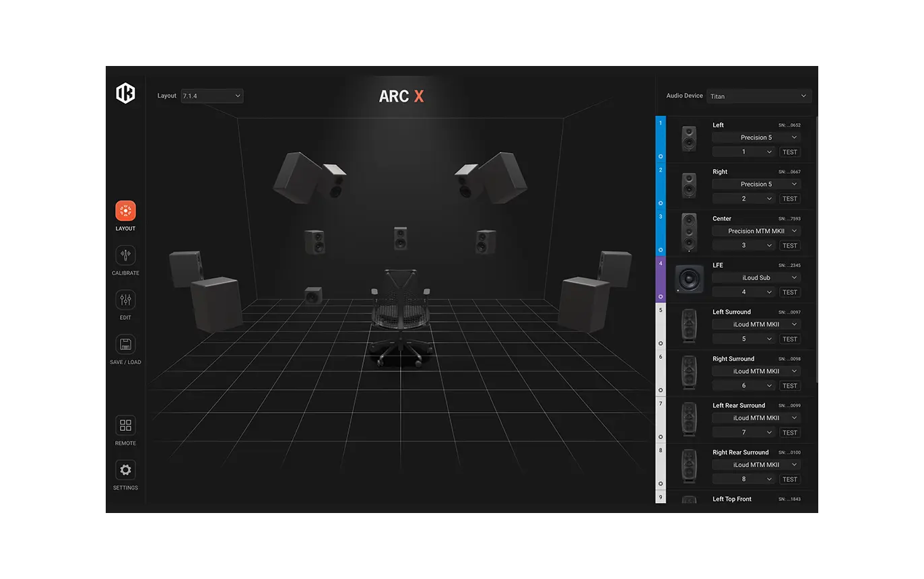The image size is (924, 579).
Task: Open the Layout section icon
Action: pos(125,211)
